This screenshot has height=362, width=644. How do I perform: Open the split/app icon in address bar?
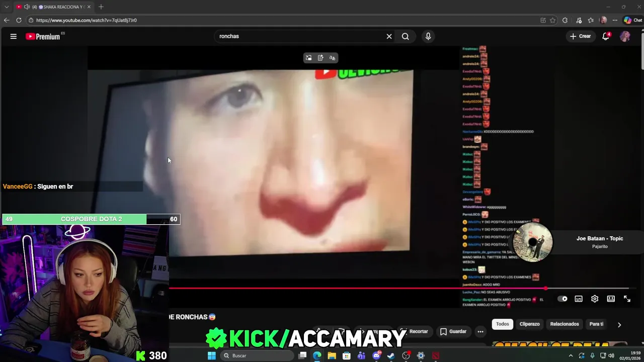click(543, 20)
